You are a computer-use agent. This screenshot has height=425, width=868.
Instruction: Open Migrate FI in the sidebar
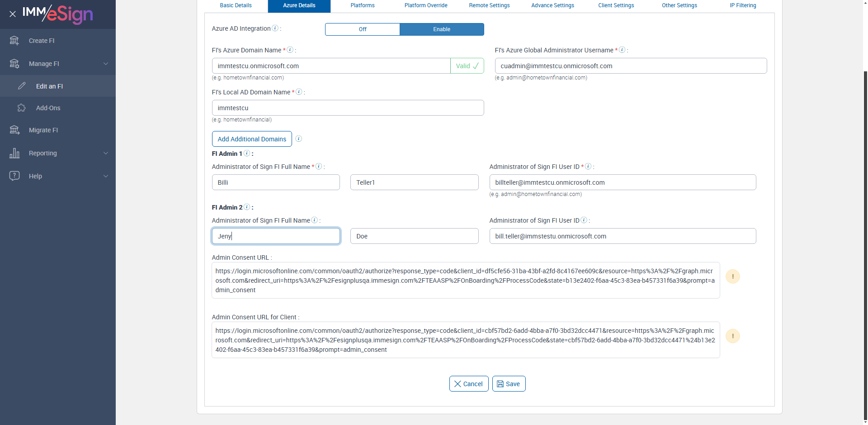[x=58, y=130]
